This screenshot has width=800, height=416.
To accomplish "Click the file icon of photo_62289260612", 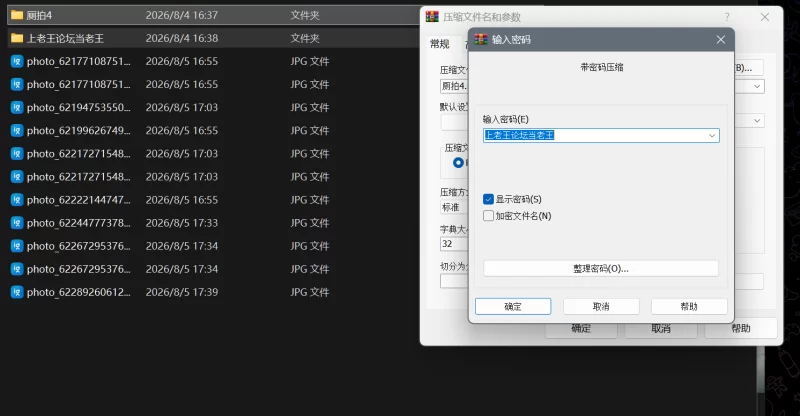I will [x=17, y=292].
